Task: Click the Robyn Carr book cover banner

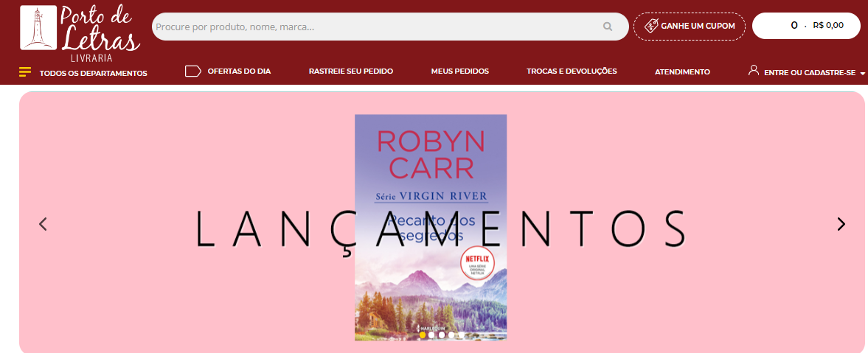Action: (x=431, y=228)
